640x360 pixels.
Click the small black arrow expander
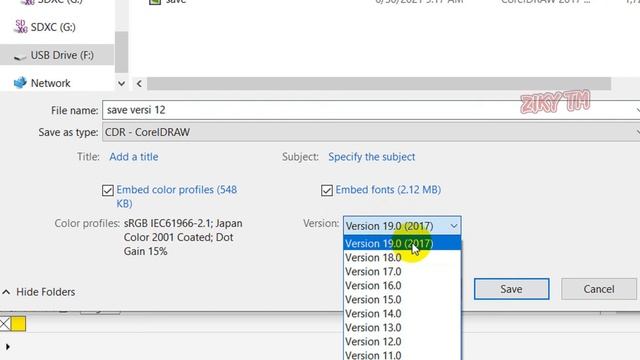[x=7, y=347]
